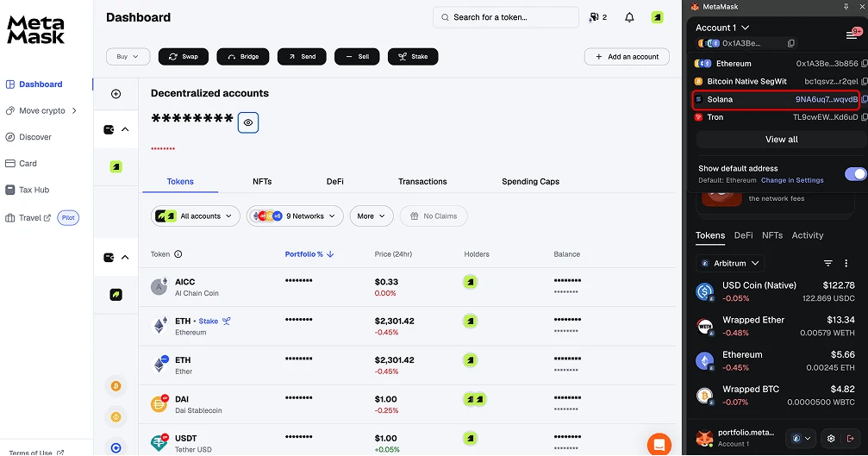Click the Bridge button
This screenshot has height=456, width=868.
243,56
